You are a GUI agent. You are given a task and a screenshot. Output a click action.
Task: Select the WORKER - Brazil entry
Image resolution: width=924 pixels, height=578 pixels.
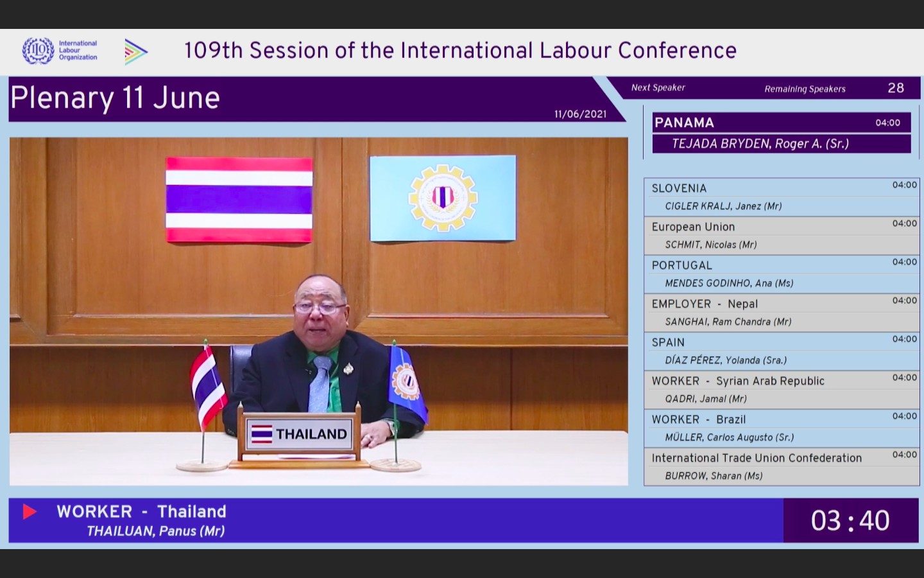(781, 428)
